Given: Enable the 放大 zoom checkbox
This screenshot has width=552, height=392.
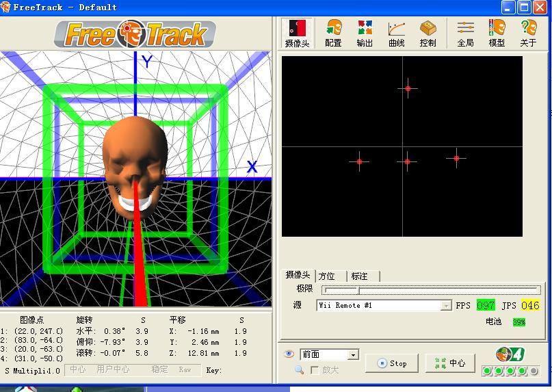Looking at the screenshot, I should click(x=315, y=370).
